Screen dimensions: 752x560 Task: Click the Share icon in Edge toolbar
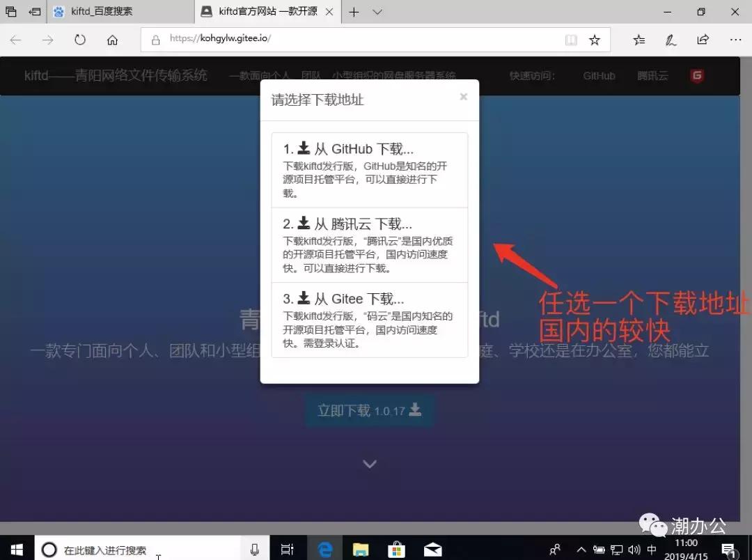[x=703, y=40]
